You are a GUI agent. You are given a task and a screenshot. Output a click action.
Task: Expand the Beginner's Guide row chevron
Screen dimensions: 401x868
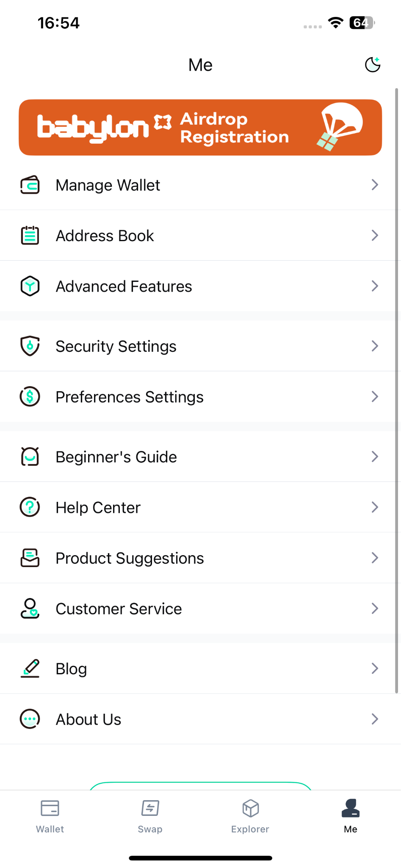375,456
